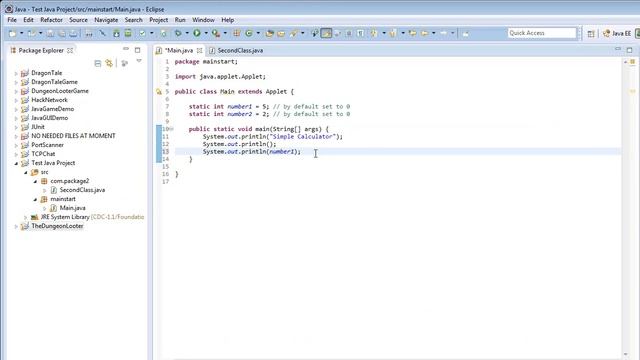Open the Run dropdown arrow

(206, 33)
